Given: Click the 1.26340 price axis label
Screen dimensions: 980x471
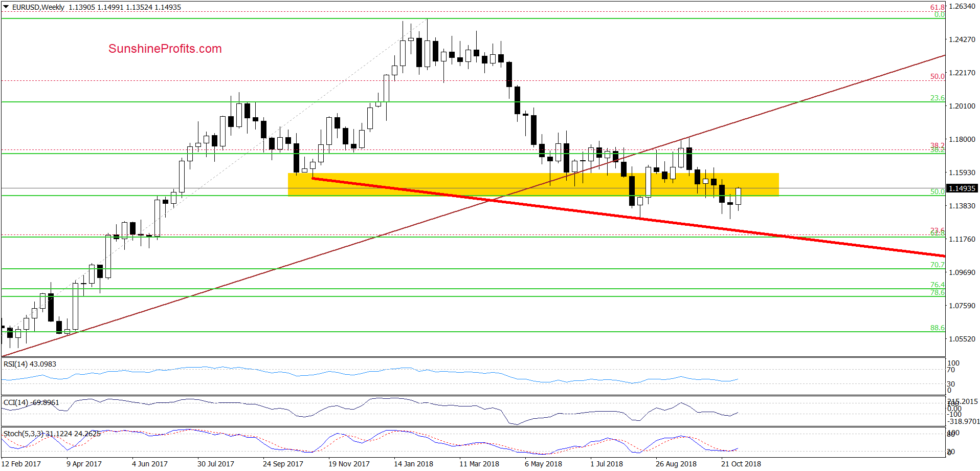Looking at the screenshot, I should click(962, 7).
